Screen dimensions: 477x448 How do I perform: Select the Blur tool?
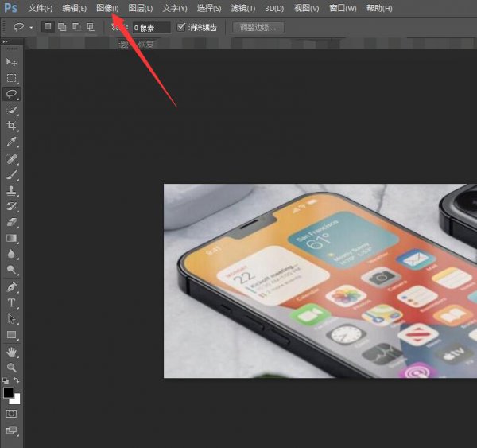click(11, 254)
